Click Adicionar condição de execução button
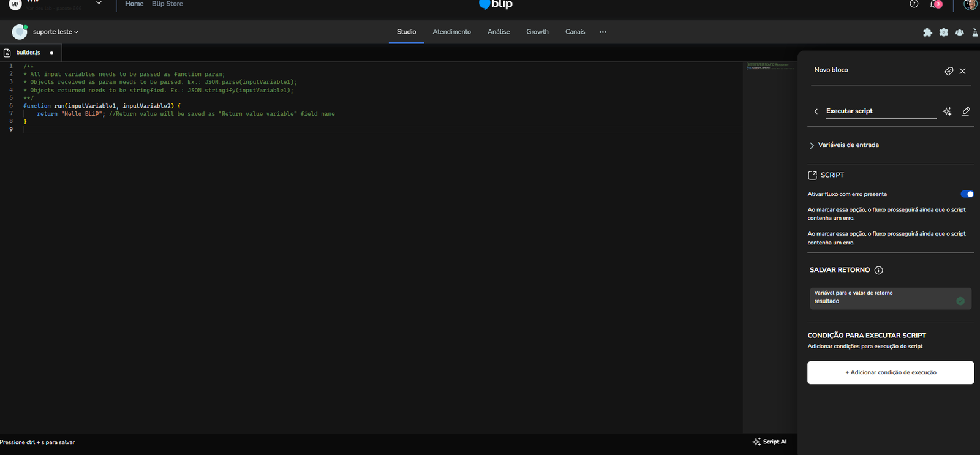980x455 pixels. pyautogui.click(x=891, y=372)
